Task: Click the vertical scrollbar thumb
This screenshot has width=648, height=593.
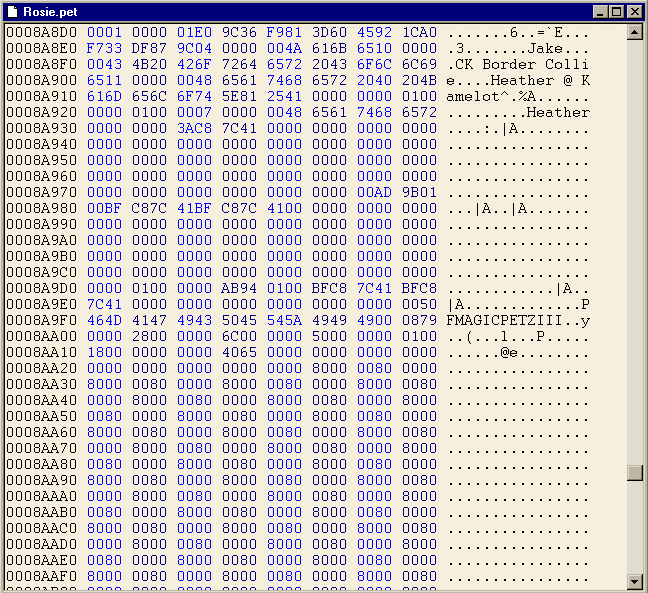Action: pos(634,473)
